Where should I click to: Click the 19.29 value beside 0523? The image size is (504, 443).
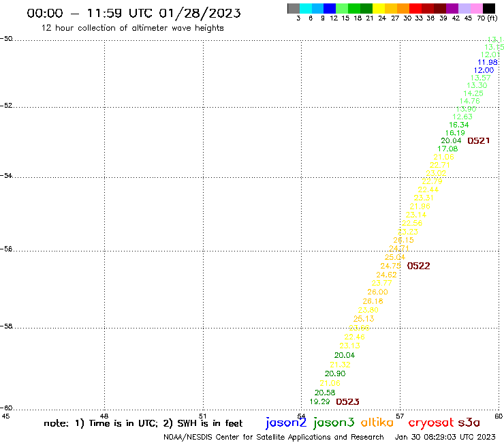tap(320, 401)
